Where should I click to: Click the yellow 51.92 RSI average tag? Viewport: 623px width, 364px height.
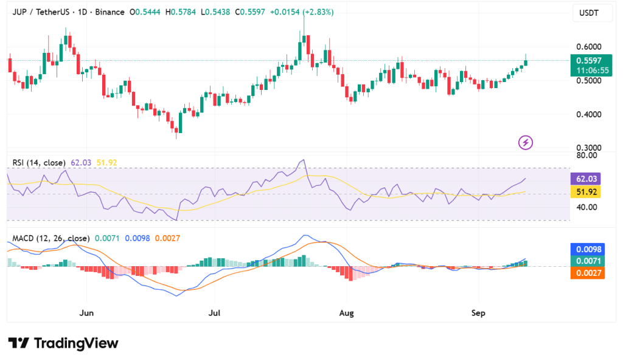click(x=586, y=192)
